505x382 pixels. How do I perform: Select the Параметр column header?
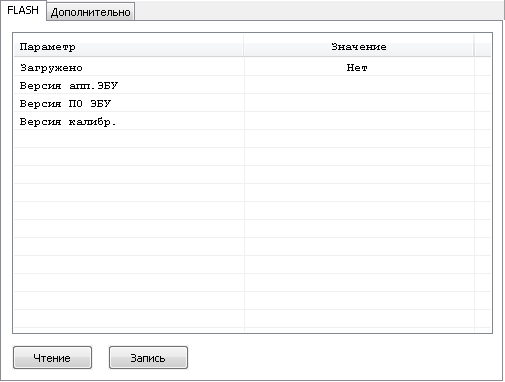click(129, 47)
